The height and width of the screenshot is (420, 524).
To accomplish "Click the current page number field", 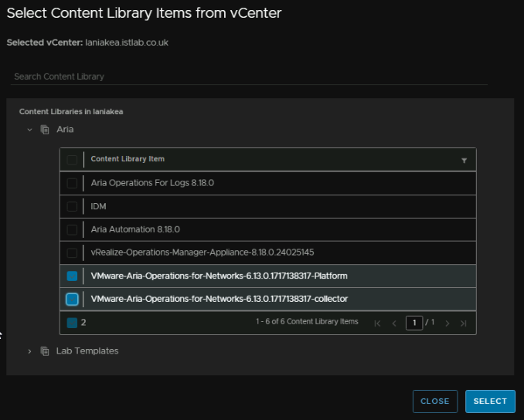I will [414, 323].
